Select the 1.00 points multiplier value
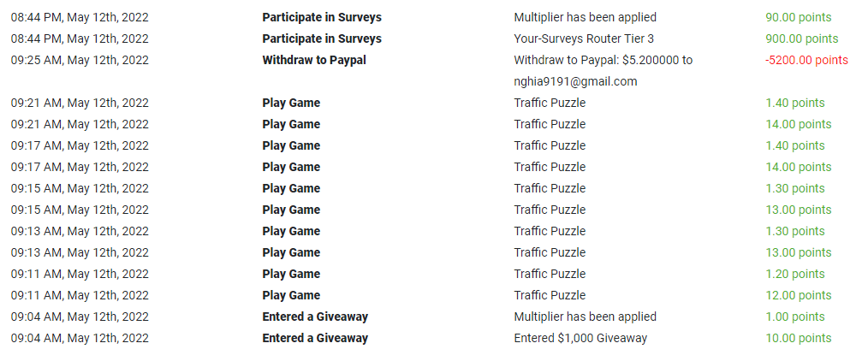Viewport: 868px width, 361px height. coord(795,317)
